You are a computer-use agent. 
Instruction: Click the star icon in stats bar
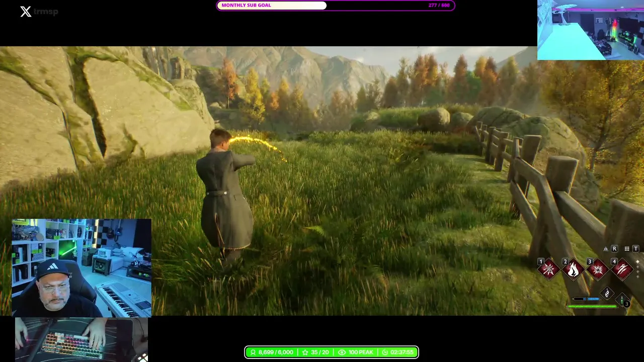point(305,352)
